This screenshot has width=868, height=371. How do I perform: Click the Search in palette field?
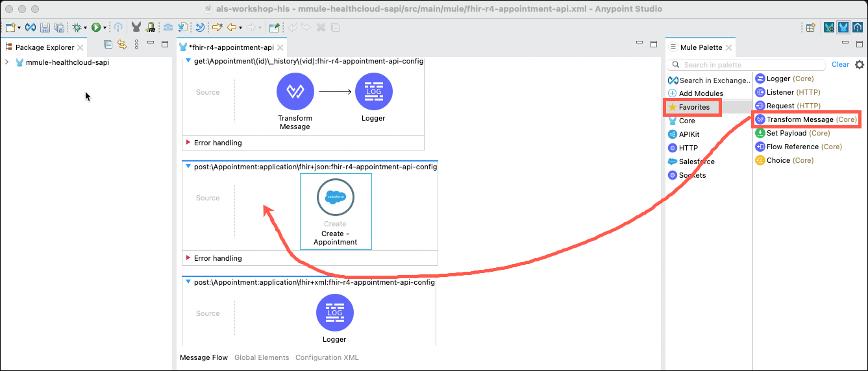click(x=747, y=65)
